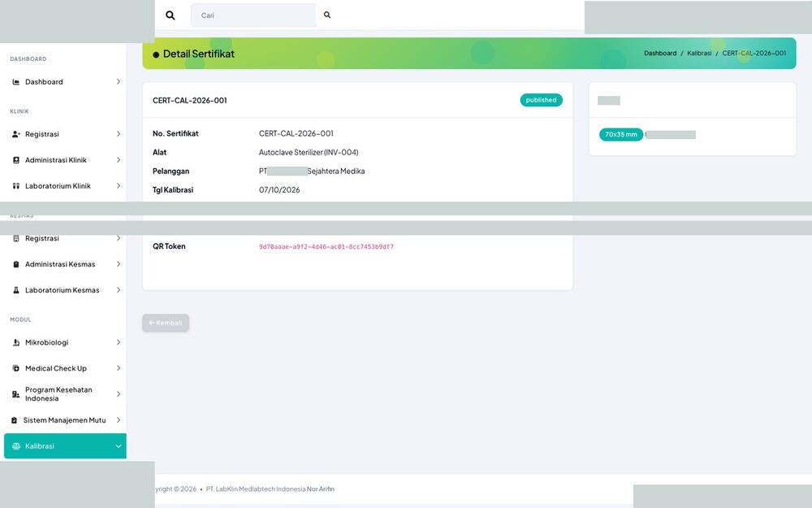This screenshot has height=508, width=812.
Task: Click the Kalibrasi scale icon
Action: [x=16, y=446]
